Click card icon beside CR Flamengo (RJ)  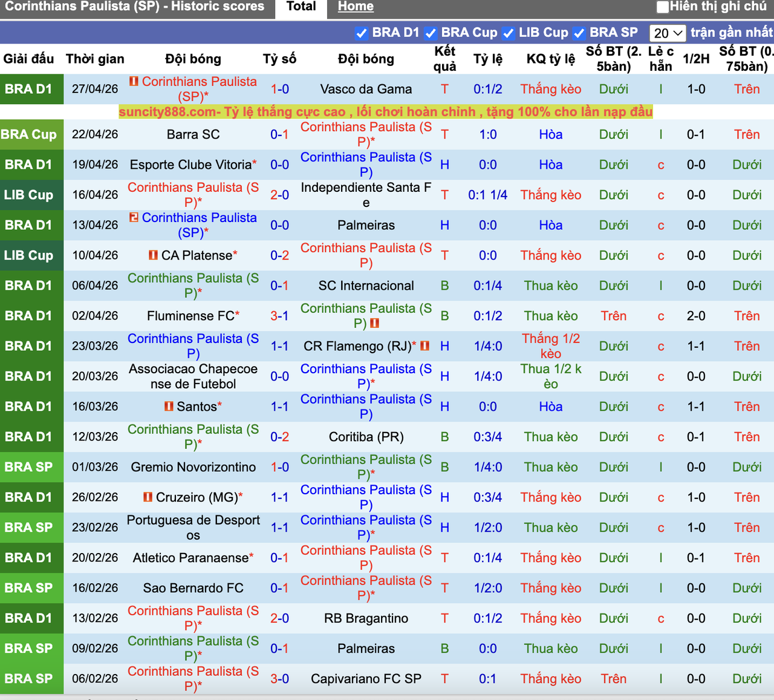pos(424,346)
